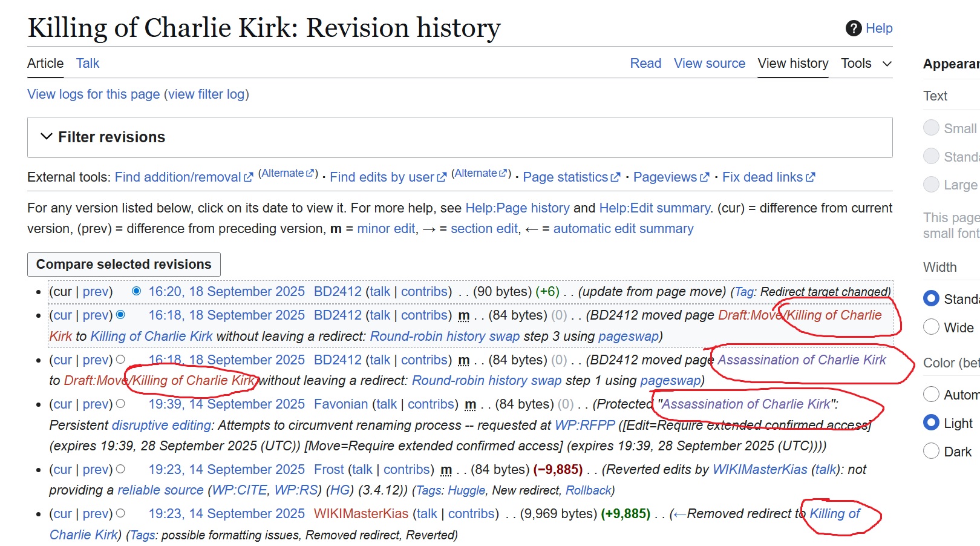Image resolution: width=980 pixels, height=546 pixels.
Task: Click external link icon beside Fix dead links
Action: coord(811,177)
